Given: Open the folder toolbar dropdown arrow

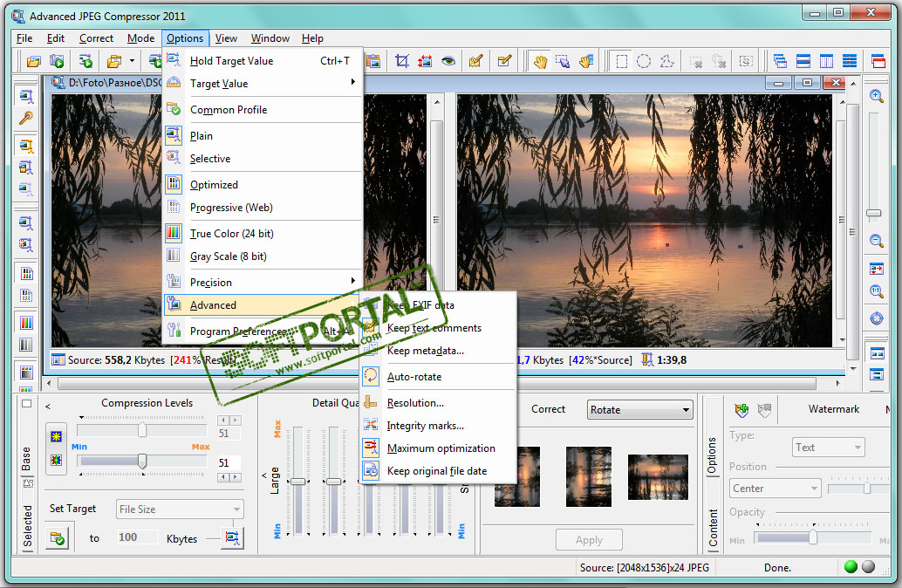Looking at the screenshot, I should point(132,61).
